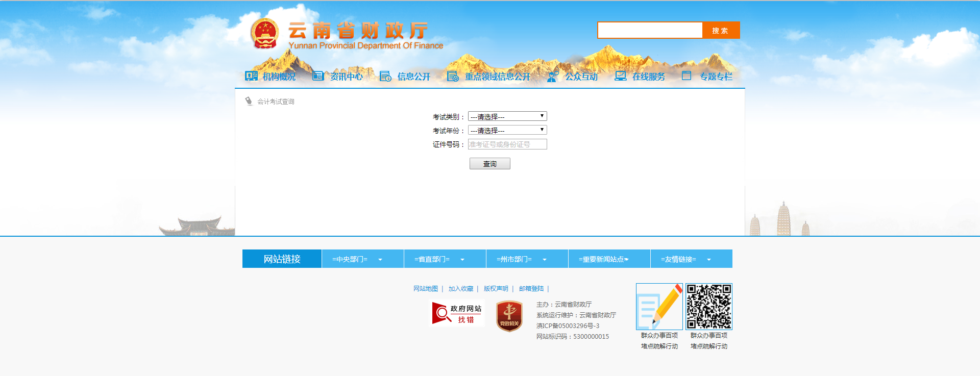Click the 政府网站找错 badge icon
This screenshot has height=376, width=980.
coord(457,313)
